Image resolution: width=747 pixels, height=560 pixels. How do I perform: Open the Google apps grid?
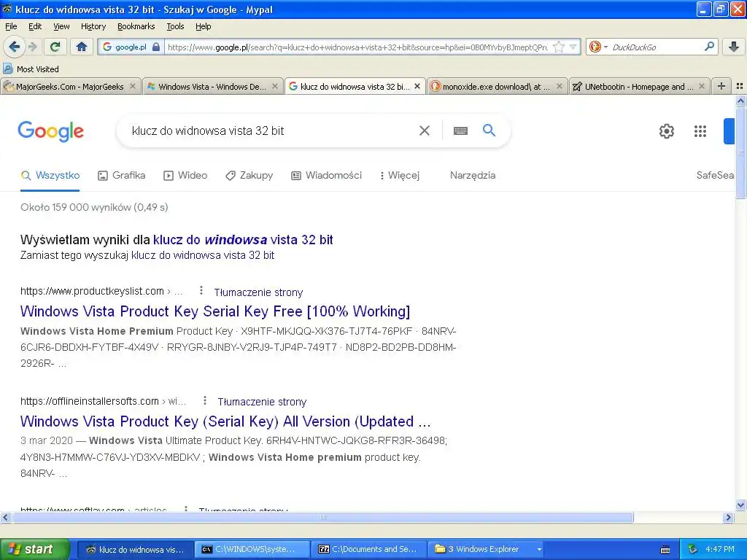700,131
